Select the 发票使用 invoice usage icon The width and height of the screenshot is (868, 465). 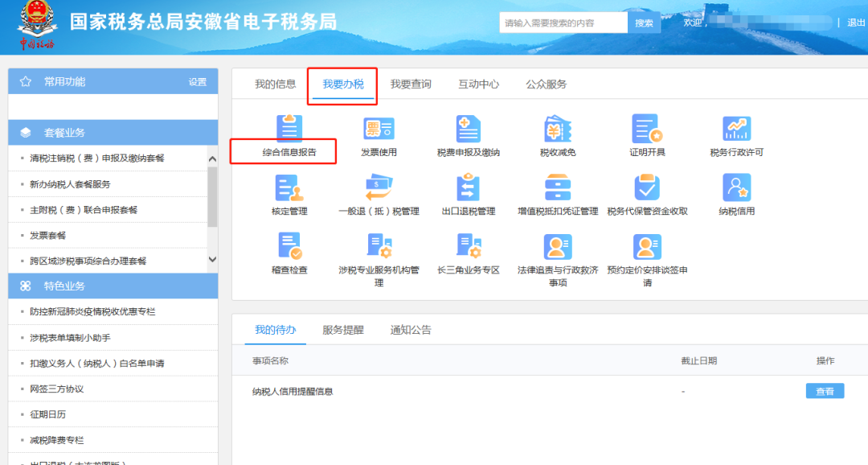(378, 133)
